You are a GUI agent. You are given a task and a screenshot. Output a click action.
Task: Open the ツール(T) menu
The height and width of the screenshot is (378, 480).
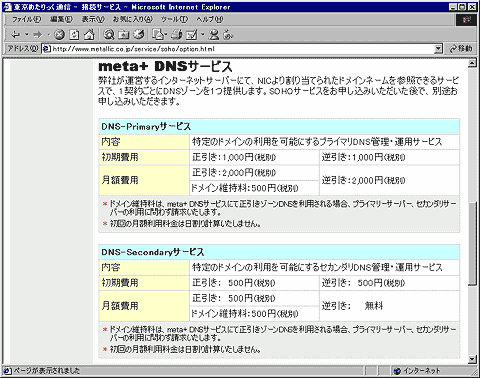(x=174, y=19)
